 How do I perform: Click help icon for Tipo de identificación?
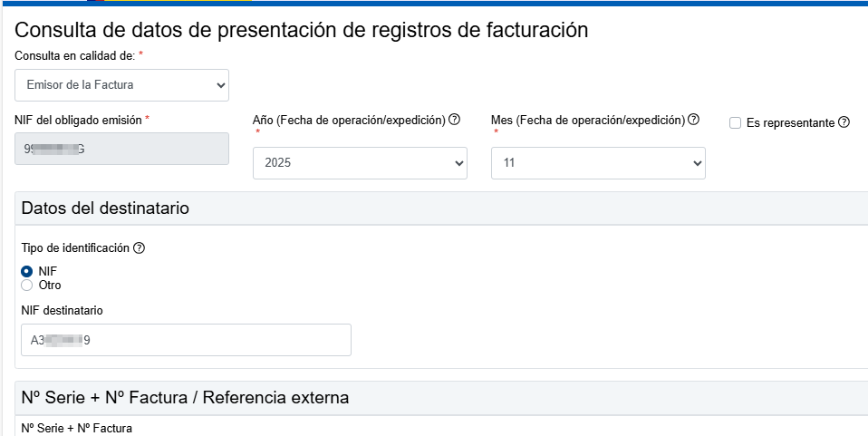tap(139, 248)
